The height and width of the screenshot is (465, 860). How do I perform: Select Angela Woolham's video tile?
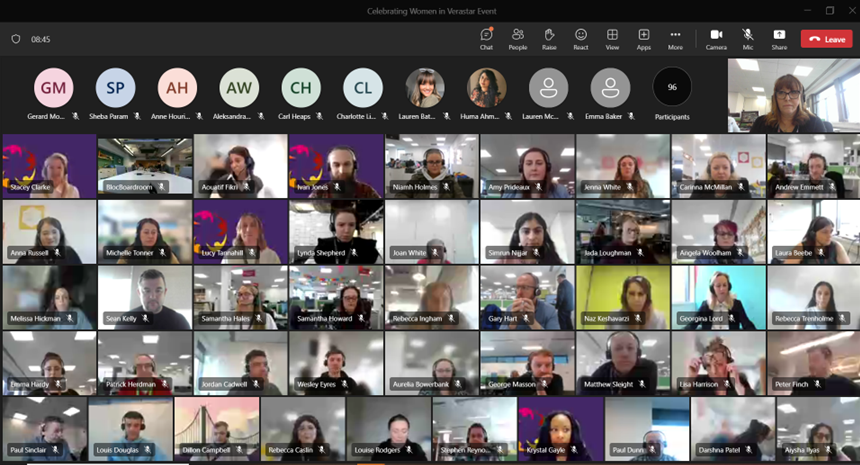(718, 232)
